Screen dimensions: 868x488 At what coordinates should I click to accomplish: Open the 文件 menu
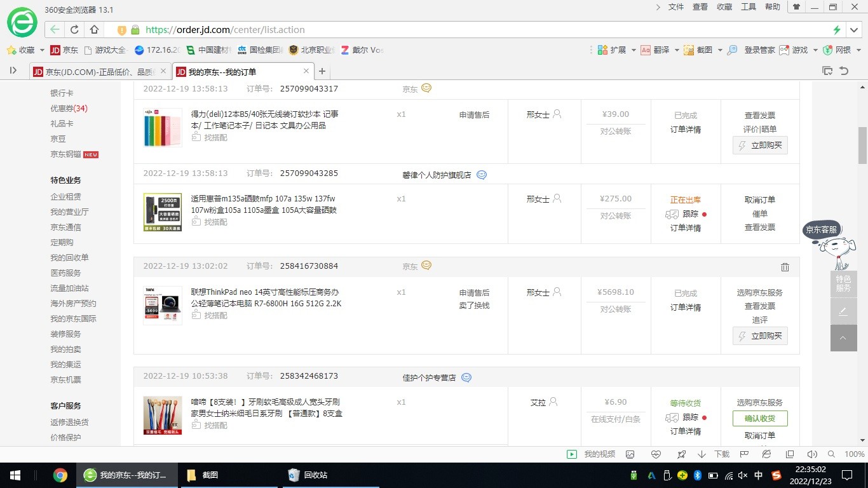tap(676, 7)
